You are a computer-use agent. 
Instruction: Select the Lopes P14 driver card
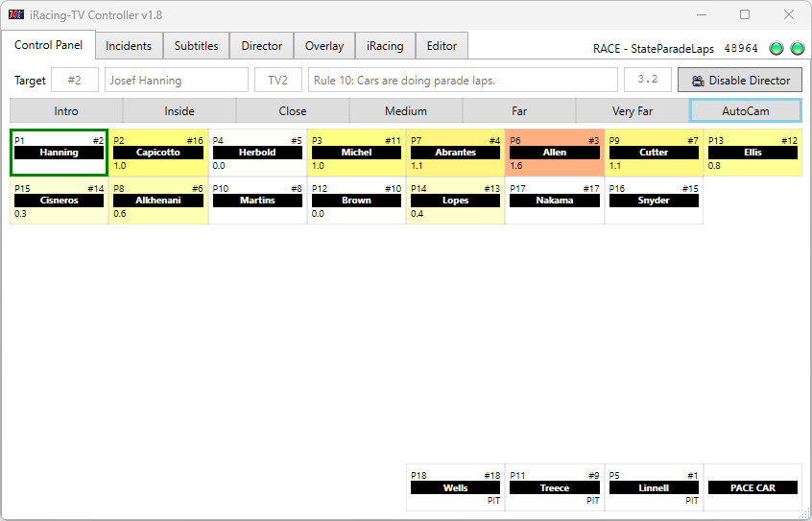tap(455, 201)
